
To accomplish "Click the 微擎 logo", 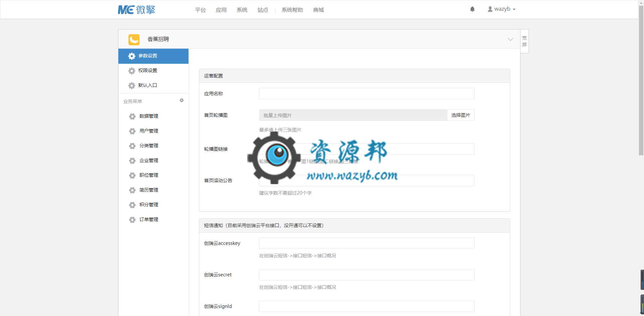I will click(137, 10).
